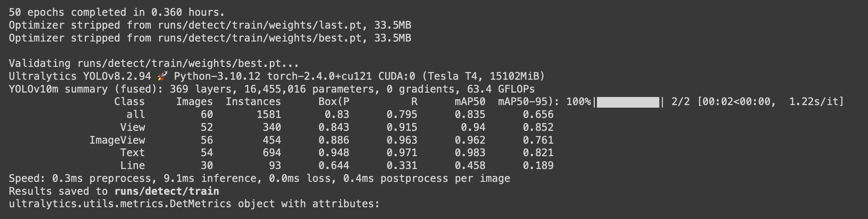Click the all class mAP50 value 0.835
This screenshot has width=868, height=219.
470,114
